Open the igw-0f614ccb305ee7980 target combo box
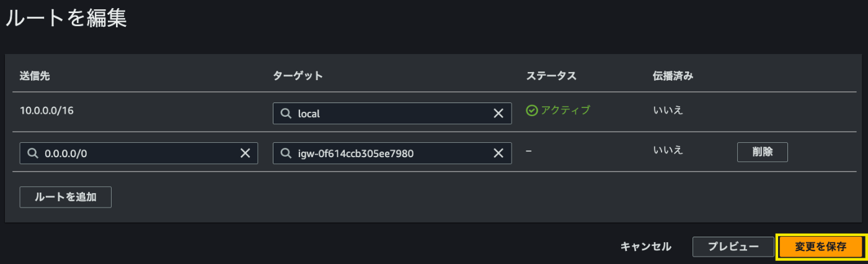Image resolution: width=868 pixels, height=264 pixels. [392, 153]
